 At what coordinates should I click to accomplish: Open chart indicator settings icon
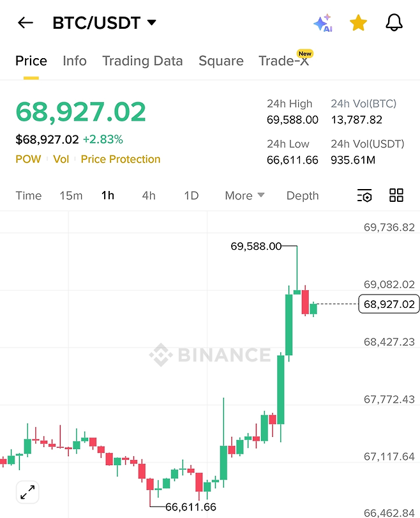coord(364,195)
